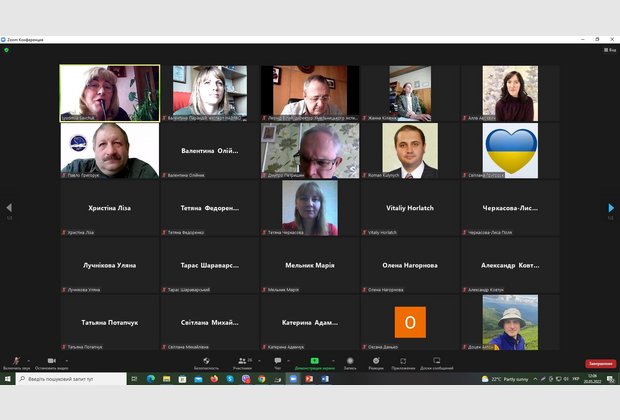620x420 pixels.
Task: Open the Реакции reactions menu
Action: click(376, 361)
